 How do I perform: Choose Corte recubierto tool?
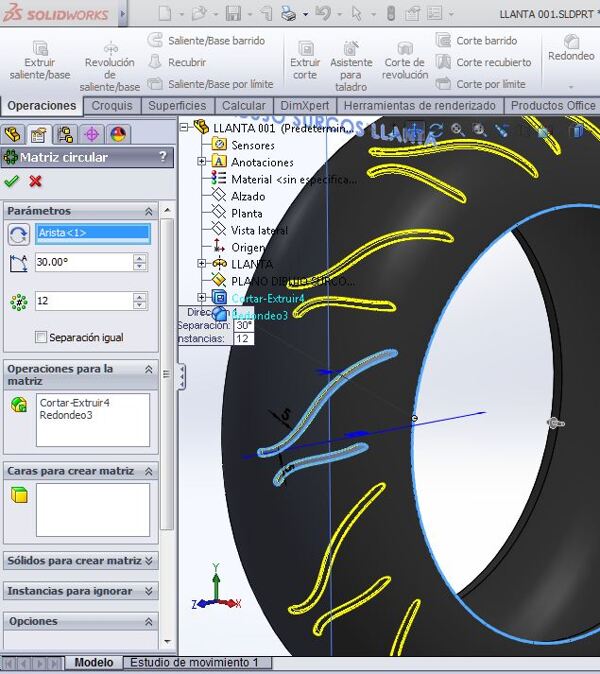(x=484, y=62)
